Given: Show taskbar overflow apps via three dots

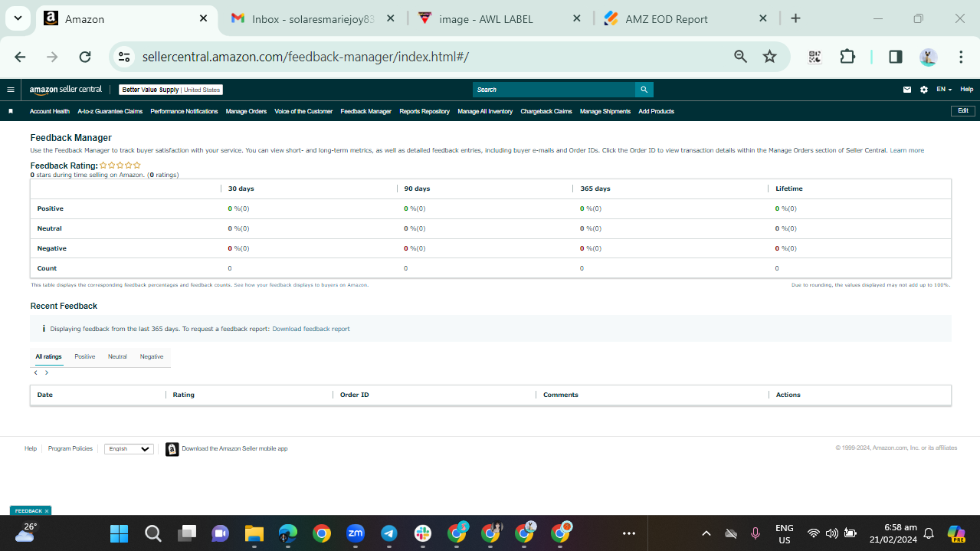Looking at the screenshot, I should [x=629, y=533].
